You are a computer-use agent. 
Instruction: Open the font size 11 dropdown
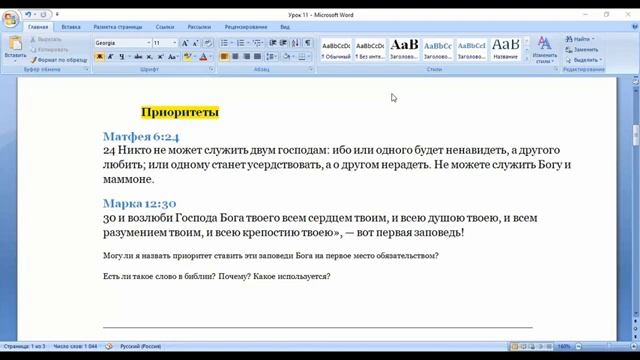click(x=175, y=43)
